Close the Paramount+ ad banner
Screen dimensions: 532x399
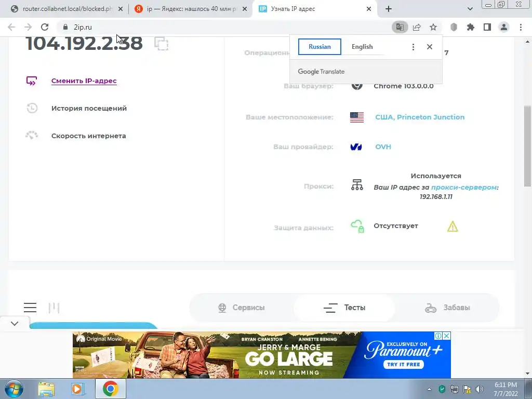[447, 336]
